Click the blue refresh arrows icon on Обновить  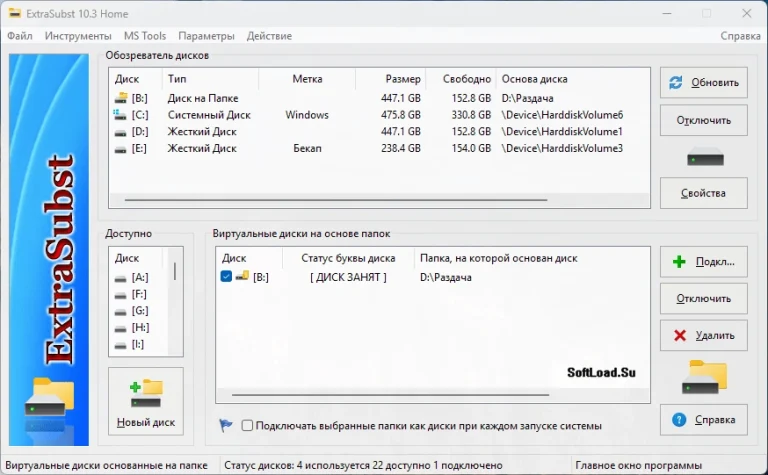(676, 83)
